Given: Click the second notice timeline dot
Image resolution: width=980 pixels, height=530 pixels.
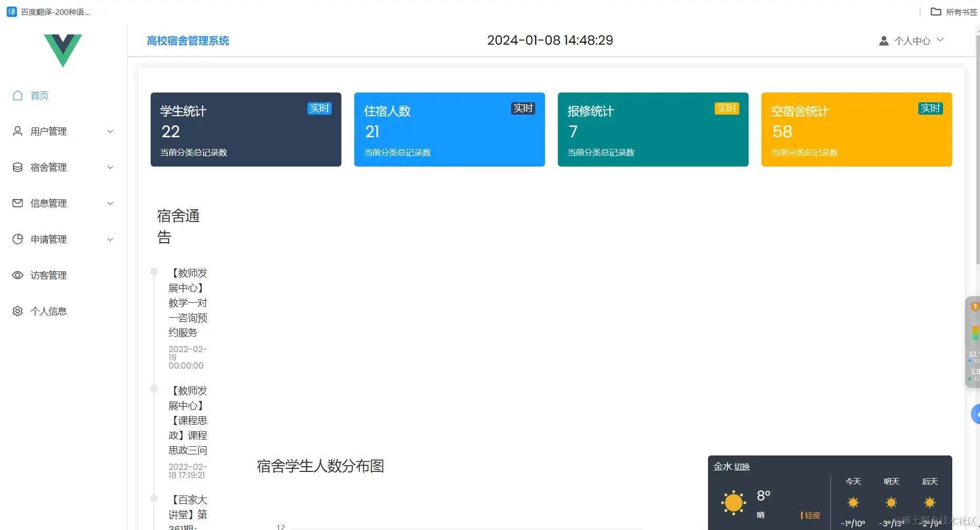Looking at the screenshot, I should 154,389.
